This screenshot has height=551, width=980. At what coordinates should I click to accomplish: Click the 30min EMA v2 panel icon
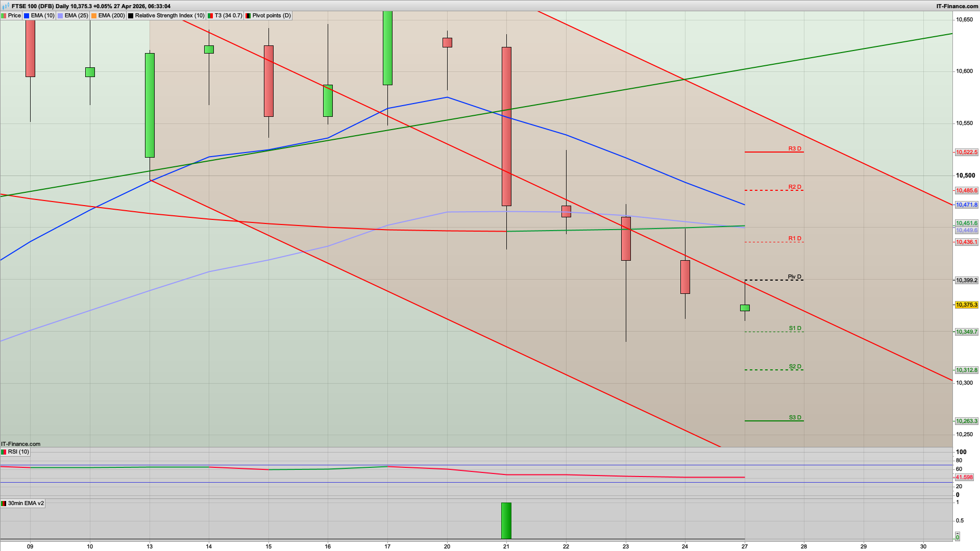tap(4, 504)
